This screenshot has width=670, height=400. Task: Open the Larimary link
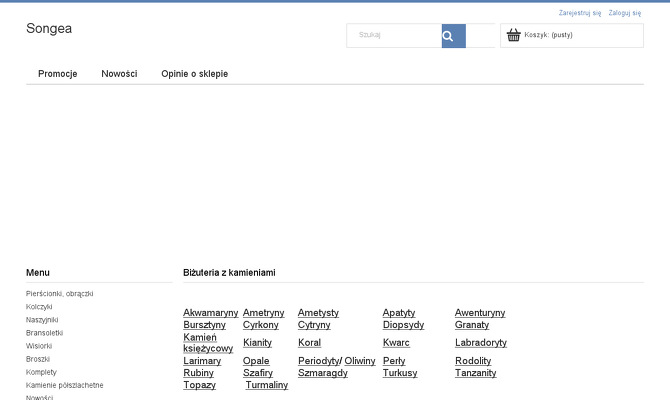pos(202,361)
